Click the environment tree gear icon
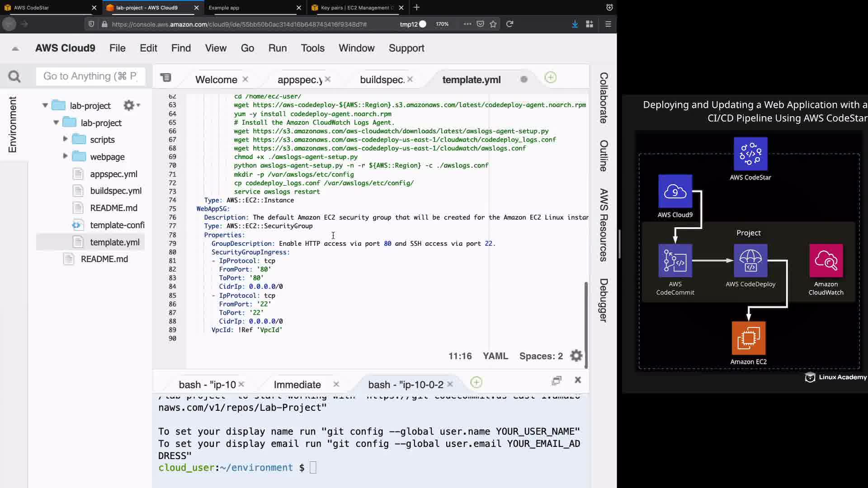Viewport: 868px width, 488px height. [129, 105]
